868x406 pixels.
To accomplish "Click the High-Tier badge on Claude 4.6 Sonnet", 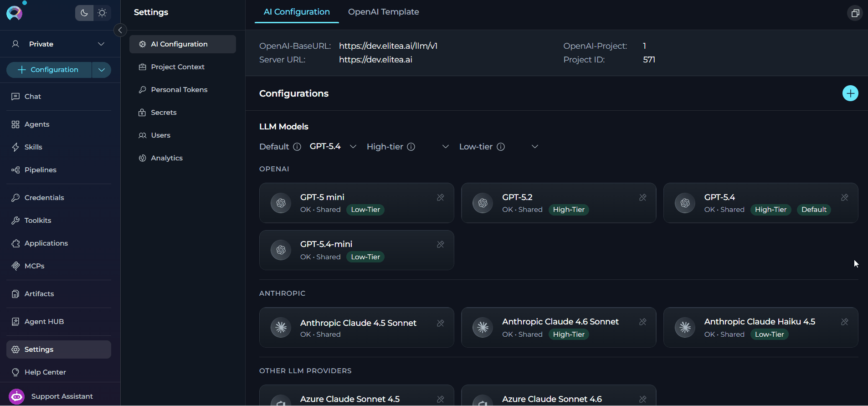I will (x=569, y=334).
